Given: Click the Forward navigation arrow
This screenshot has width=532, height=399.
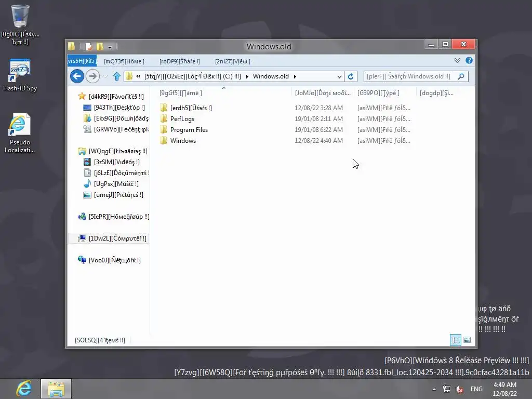Looking at the screenshot, I should point(92,76).
